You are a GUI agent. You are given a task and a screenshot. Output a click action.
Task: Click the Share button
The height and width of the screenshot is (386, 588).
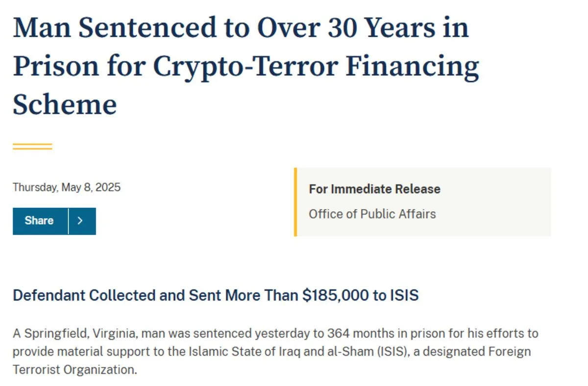coord(40,221)
